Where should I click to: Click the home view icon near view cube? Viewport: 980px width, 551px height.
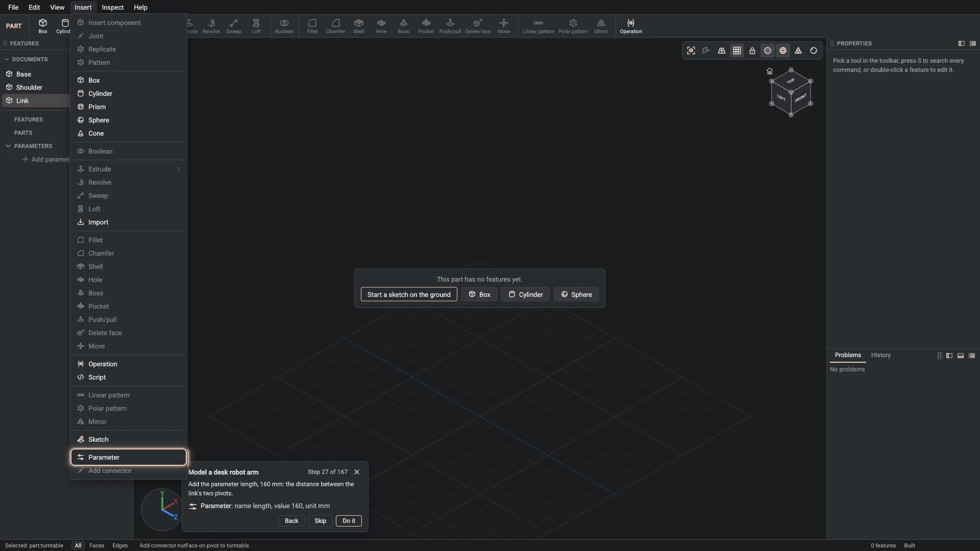[770, 71]
